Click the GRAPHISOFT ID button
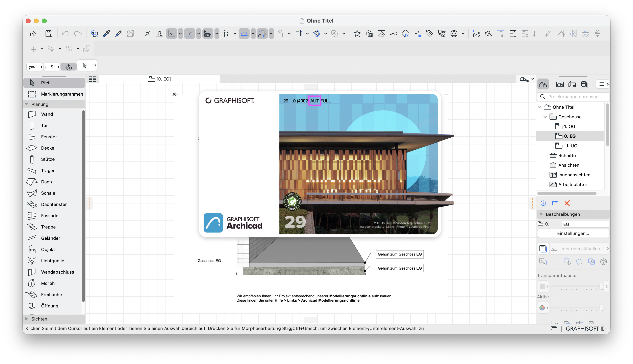The width and height of the screenshot is (633, 364). [x=585, y=329]
